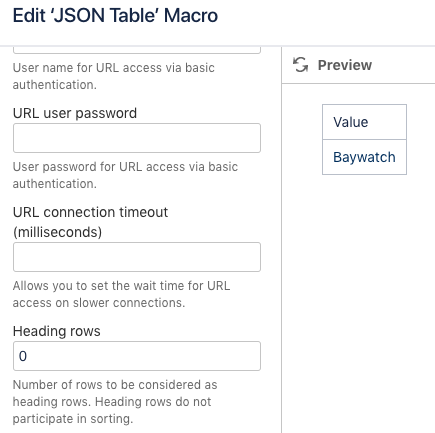Click the 'Edit JSON Table Macro' title
This screenshot has width=435, height=433.
pos(115,15)
